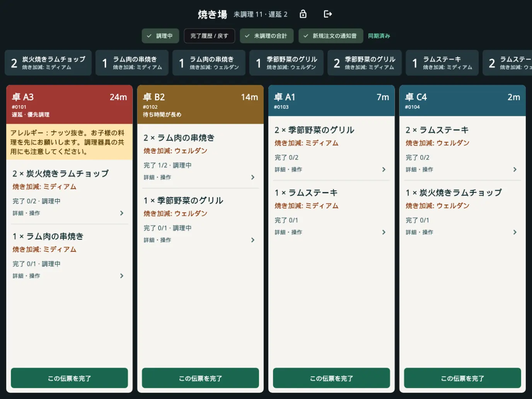Select 季節野菜のグリル ウェルダン summary tile
This screenshot has height=399, width=532.
(286, 63)
